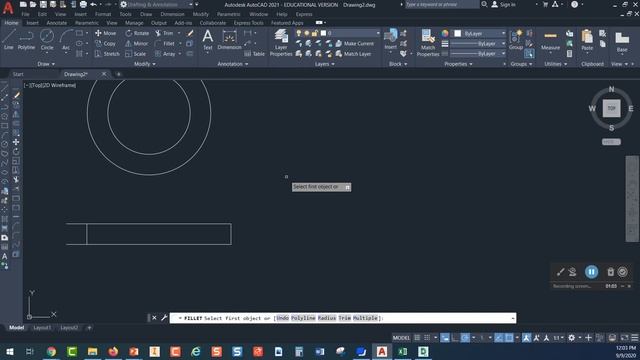Expand the Draw panel dropdown

46,64
